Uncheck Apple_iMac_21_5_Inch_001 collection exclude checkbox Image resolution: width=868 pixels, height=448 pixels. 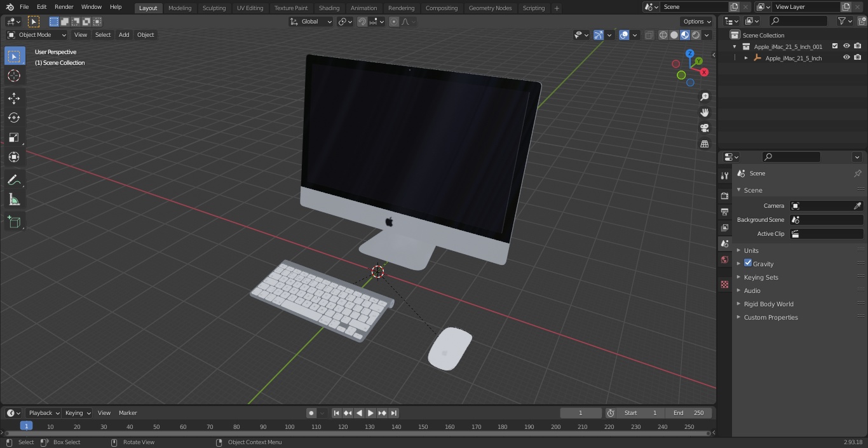[835, 46]
